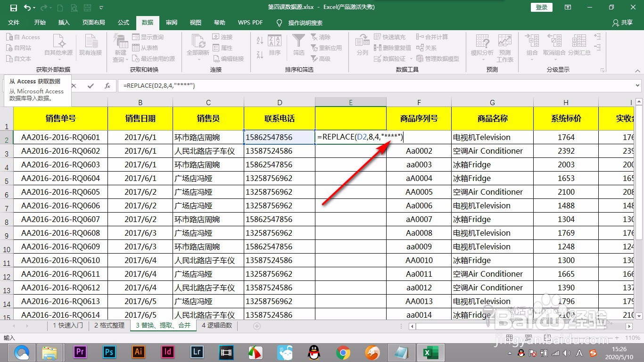
Task: Select column E header
Action: pos(351,102)
